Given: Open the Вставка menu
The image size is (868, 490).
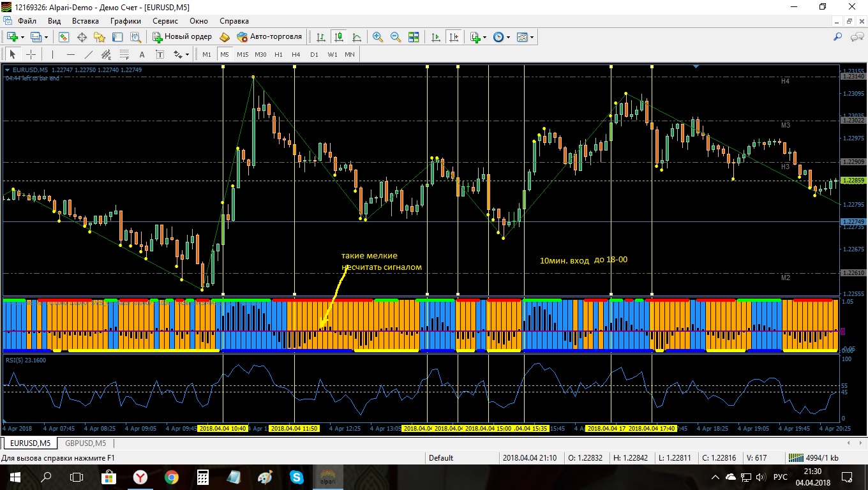Looking at the screenshot, I should [x=86, y=21].
